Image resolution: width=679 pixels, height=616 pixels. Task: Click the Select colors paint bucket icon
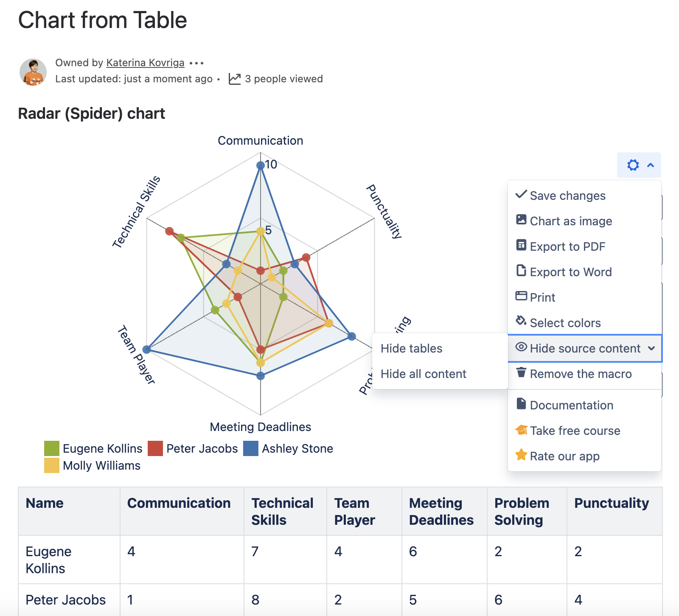click(x=521, y=321)
